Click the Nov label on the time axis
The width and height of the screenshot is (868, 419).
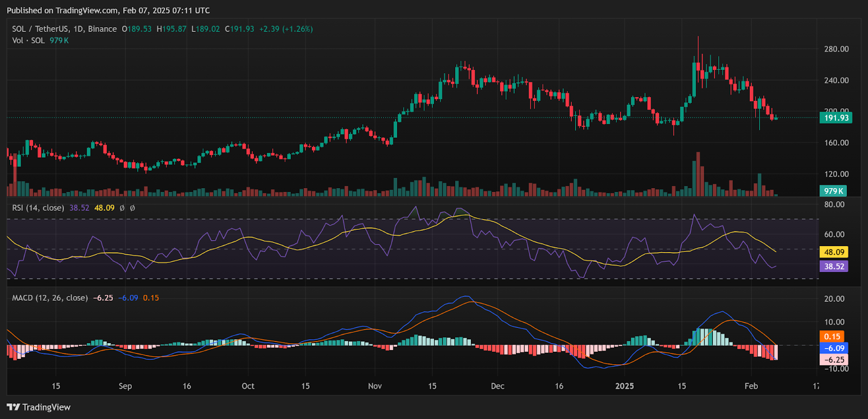click(375, 386)
